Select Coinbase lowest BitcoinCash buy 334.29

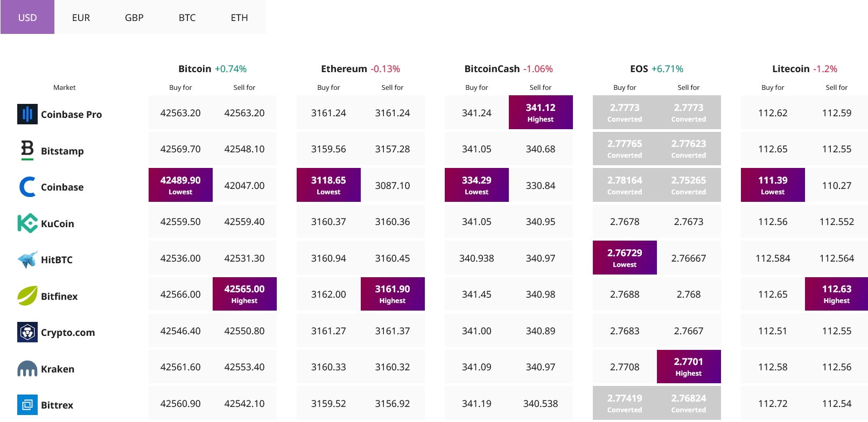tap(477, 185)
